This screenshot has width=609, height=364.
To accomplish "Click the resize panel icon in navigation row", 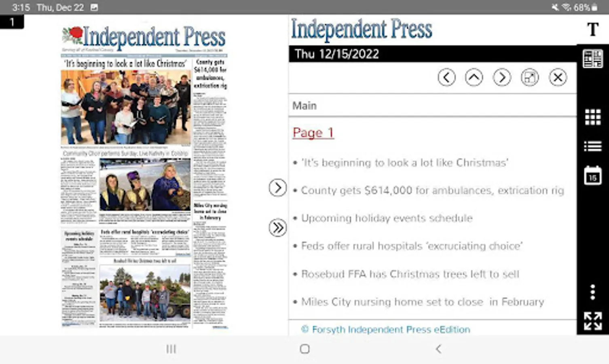I will (x=530, y=77).
